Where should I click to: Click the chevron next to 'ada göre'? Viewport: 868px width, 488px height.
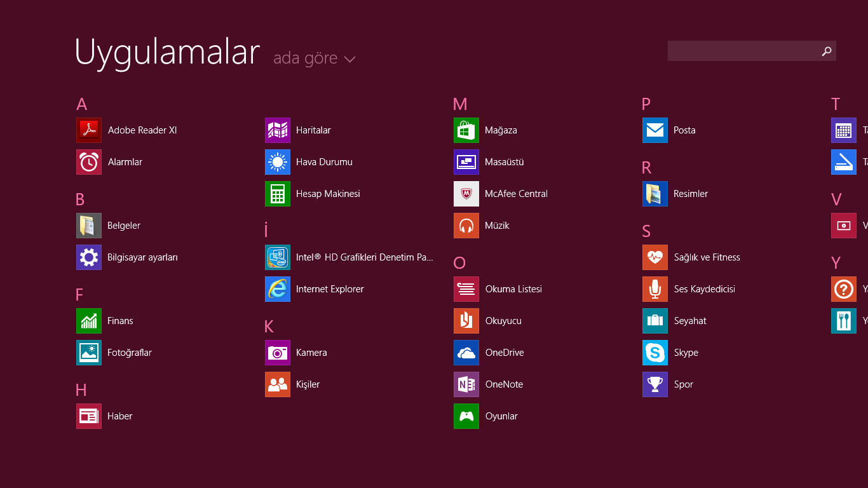[349, 59]
